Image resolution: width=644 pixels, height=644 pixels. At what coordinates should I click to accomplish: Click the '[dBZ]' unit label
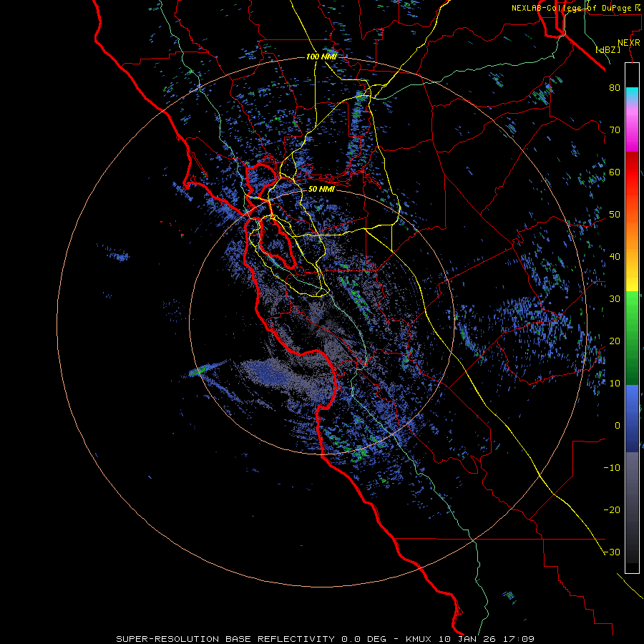608,49
